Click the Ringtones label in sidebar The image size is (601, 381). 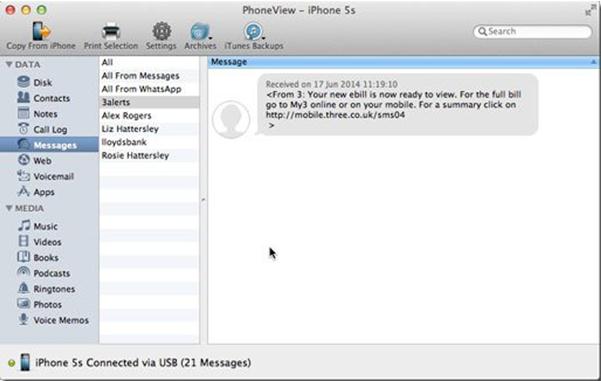pyautogui.click(x=54, y=289)
